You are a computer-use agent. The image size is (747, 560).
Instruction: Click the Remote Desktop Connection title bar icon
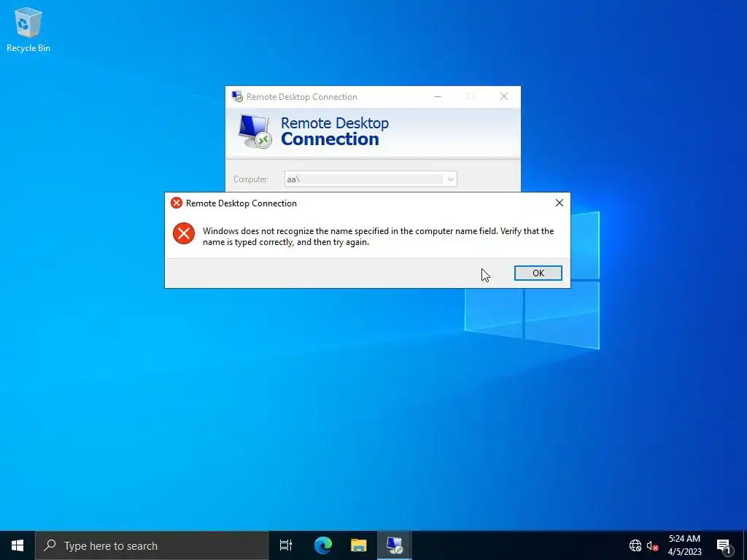coord(237,96)
